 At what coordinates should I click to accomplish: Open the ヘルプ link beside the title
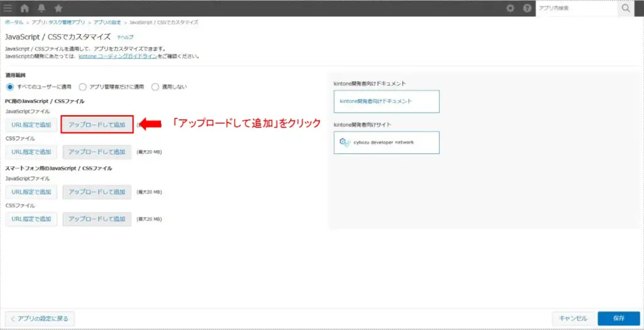[125, 37]
